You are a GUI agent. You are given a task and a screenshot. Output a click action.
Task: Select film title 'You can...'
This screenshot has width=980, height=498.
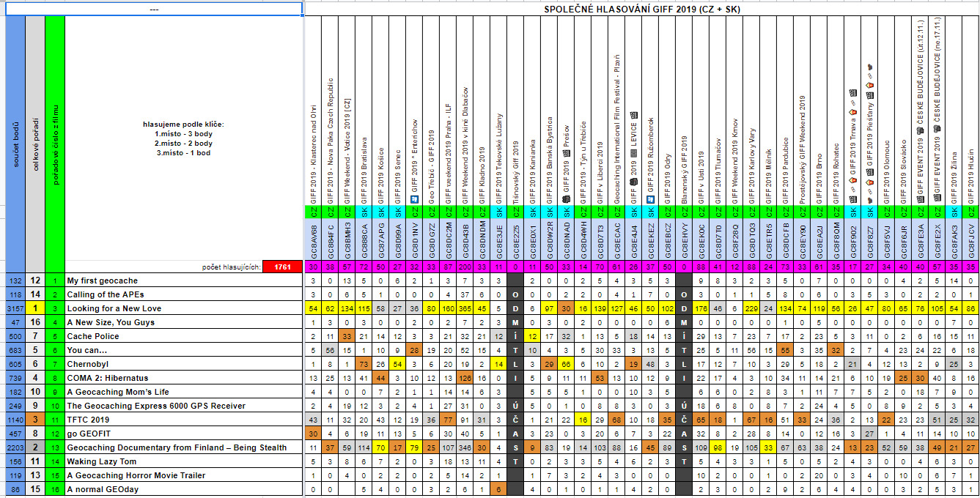tap(184, 350)
